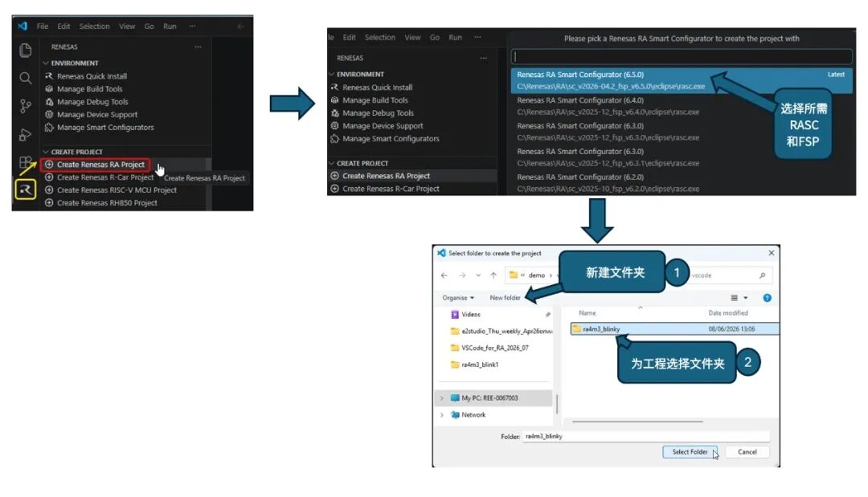Open the Selection menu in the first VS Code window

coord(94,26)
